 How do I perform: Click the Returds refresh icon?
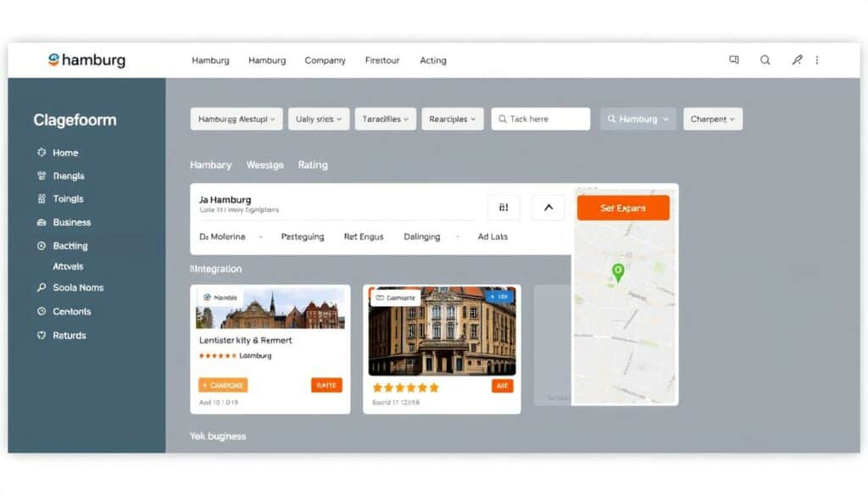tap(42, 335)
